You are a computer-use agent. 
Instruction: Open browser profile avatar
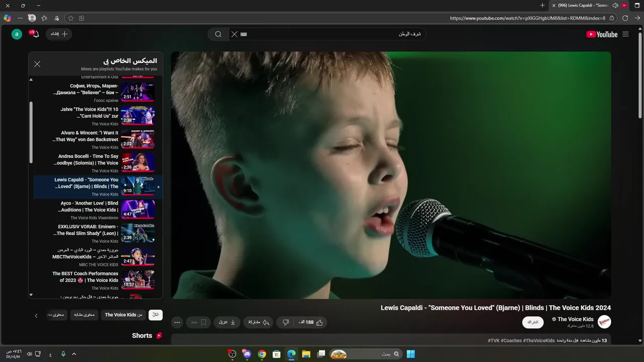point(32,18)
